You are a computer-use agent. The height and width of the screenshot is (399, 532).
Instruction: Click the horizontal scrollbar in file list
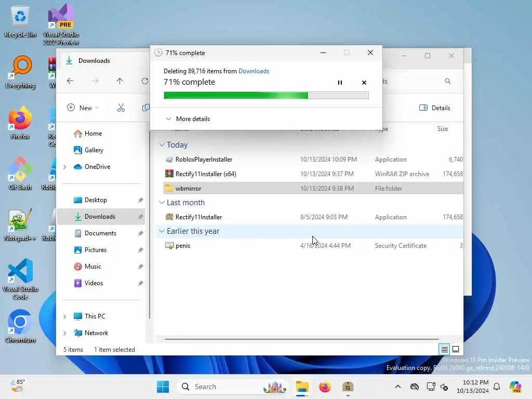pyautogui.click(x=302, y=339)
